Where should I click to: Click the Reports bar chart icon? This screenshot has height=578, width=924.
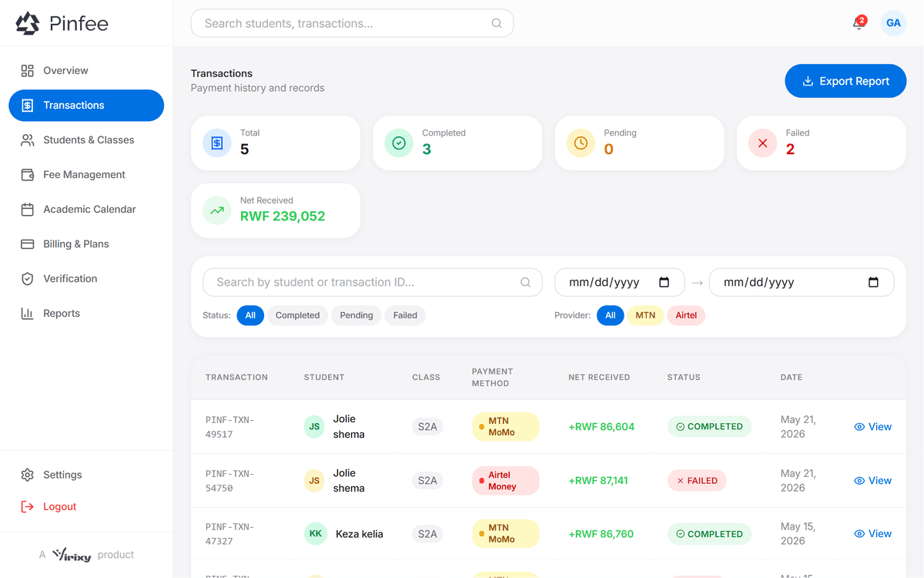pos(28,314)
